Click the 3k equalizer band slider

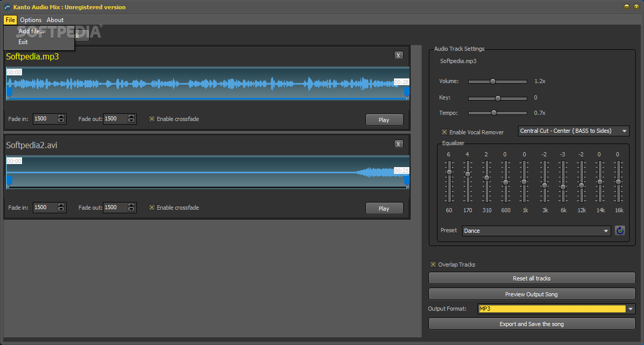click(x=545, y=186)
